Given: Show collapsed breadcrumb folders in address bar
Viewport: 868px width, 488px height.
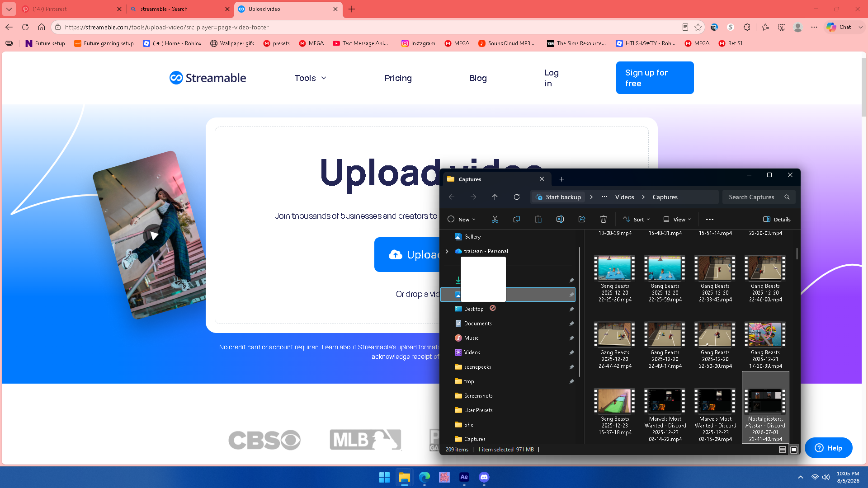Looking at the screenshot, I should (x=604, y=197).
